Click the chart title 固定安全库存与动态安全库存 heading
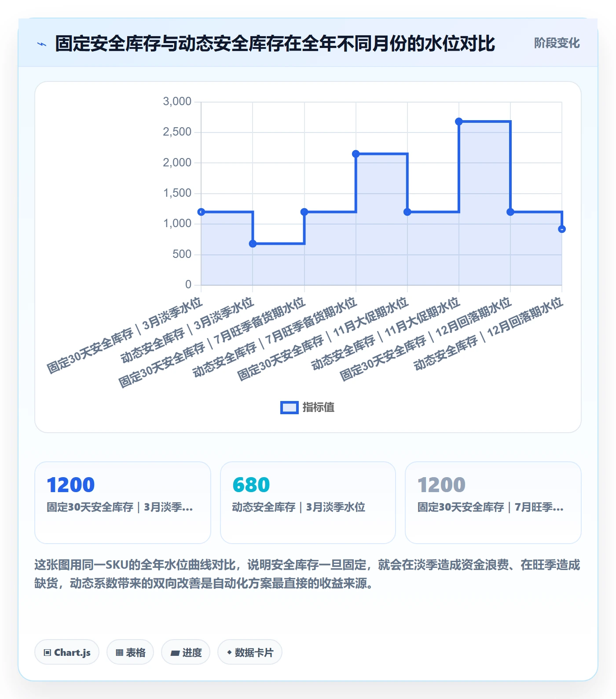This screenshot has width=616, height=699. pyautogui.click(x=275, y=44)
